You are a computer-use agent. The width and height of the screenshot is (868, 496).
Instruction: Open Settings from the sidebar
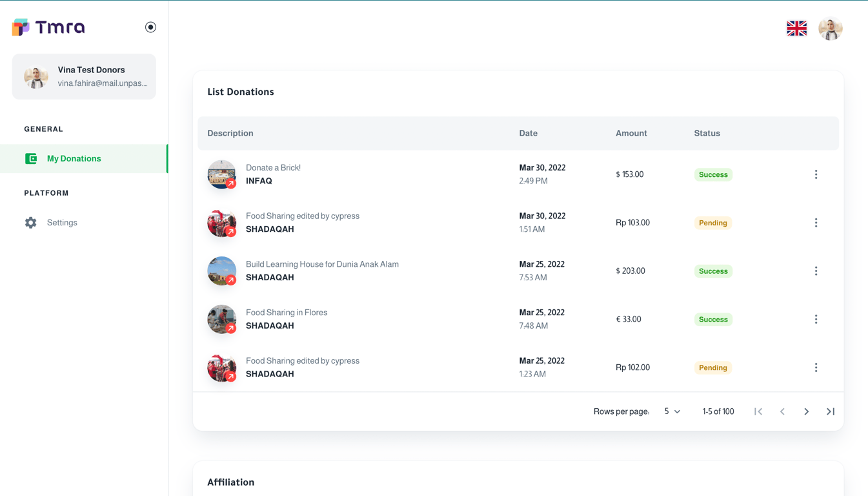[84, 222]
